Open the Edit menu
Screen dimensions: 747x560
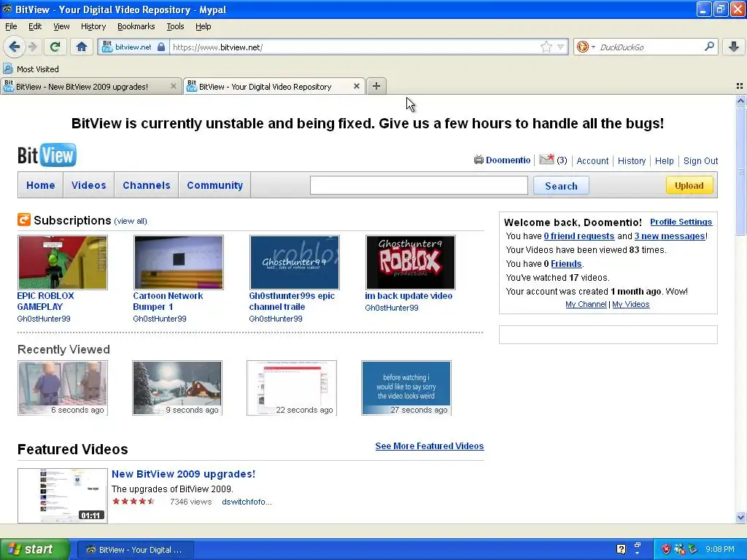[35, 26]
